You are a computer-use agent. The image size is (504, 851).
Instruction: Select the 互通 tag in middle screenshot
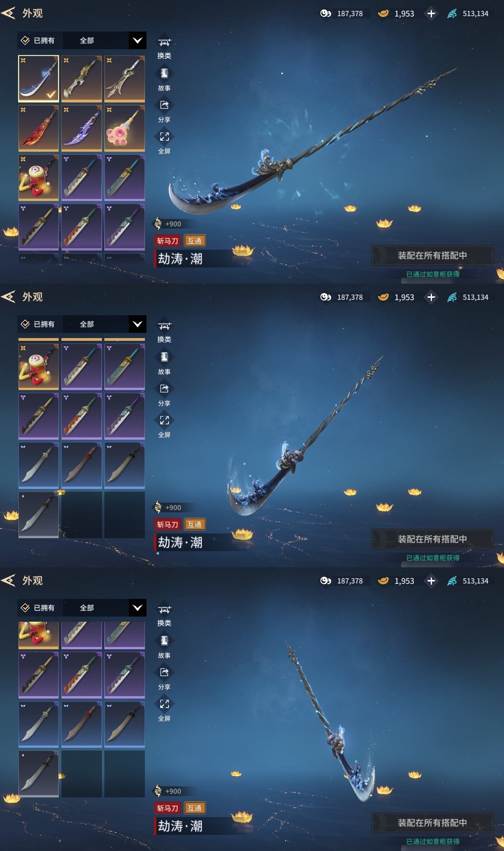coord(195,524)
